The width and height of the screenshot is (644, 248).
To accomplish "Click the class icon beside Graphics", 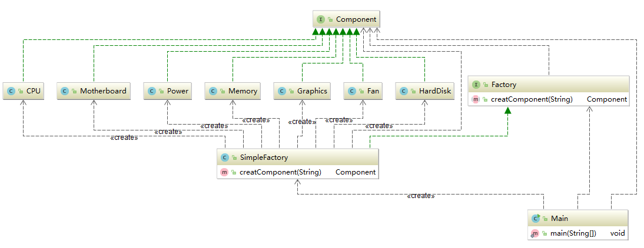I will click(x=282, y=91).
